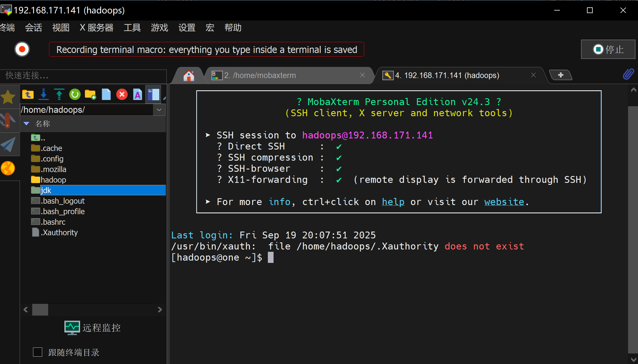Screen dimensions: 638x364
Task: Enable the follow terminal folder checkbox
Action: [38, 352]
